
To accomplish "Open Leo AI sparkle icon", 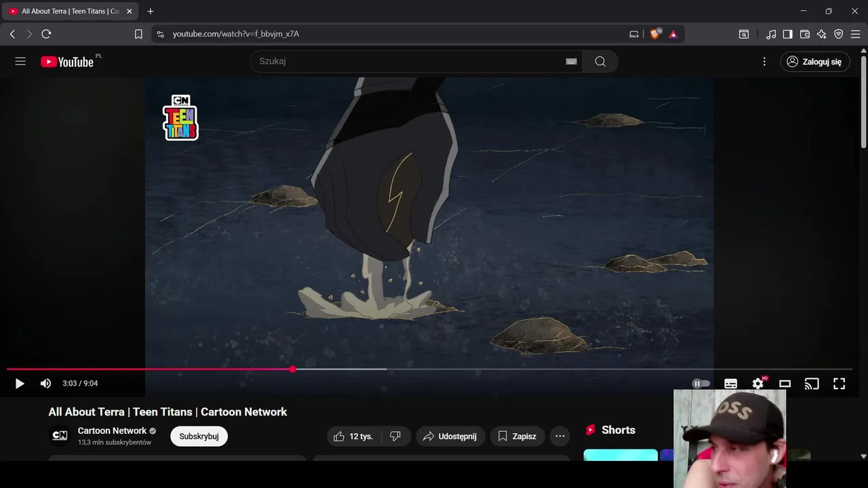I will coord(822,34).
